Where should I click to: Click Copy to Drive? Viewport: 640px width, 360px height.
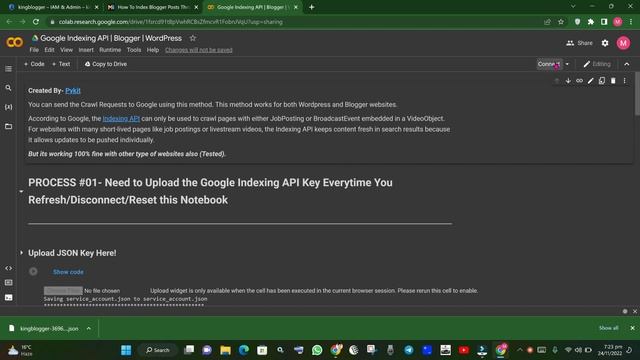[106, 64]
